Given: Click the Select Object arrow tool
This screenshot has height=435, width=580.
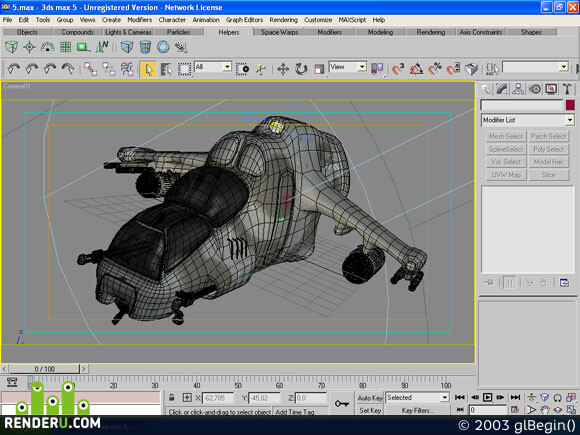Looking at the screenshot, I should tap(148, 69).
